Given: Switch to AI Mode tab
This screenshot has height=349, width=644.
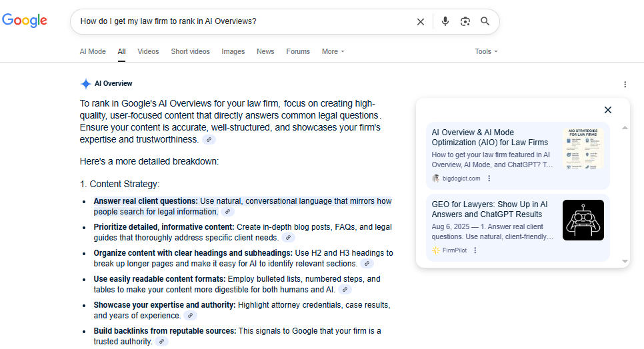Looking at the screenshot, I should pos(93,51).
